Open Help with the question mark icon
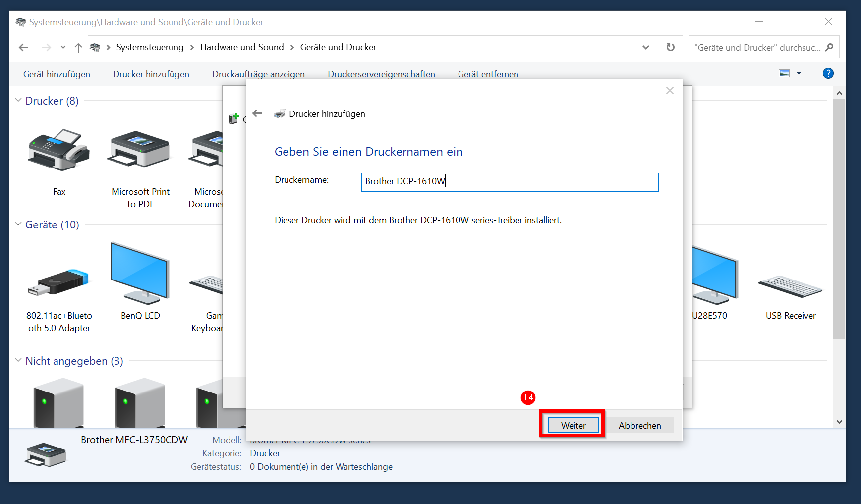 point(828,73)
